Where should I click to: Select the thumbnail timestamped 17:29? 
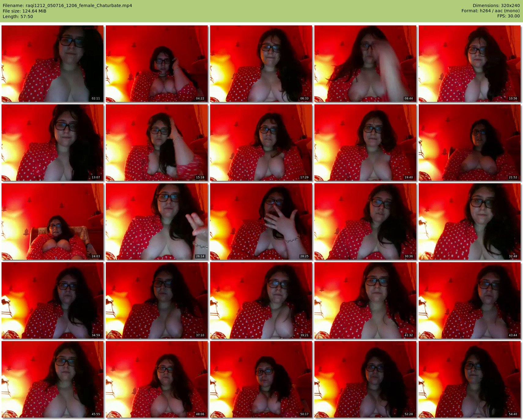point(261,143)
